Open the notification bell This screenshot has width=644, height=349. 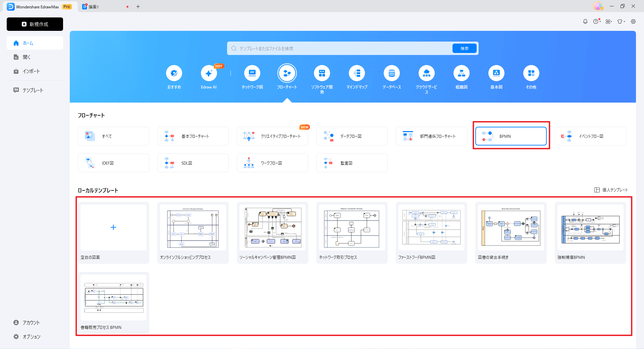[x=585, y=21]
